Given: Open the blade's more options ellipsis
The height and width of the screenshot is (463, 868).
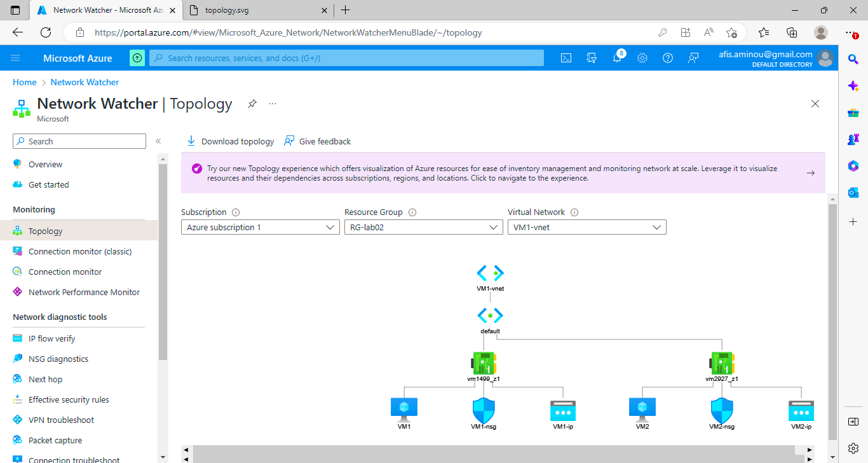Looking at the screenshot, I should pyautogui.click(x=273, y=104).
